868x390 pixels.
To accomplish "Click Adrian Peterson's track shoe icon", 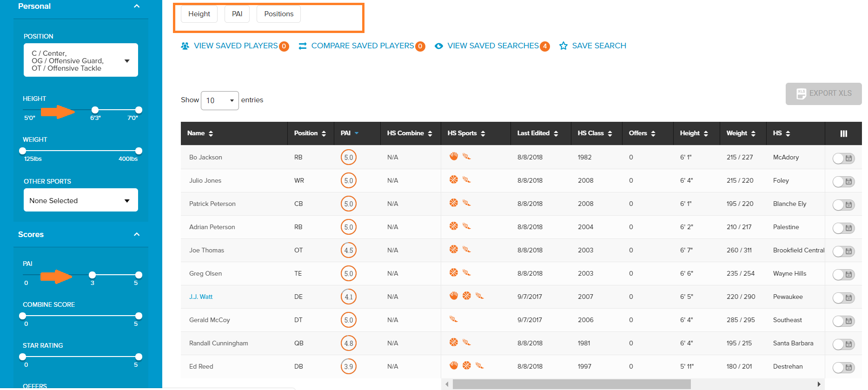I will pyautogui.click(x=467, y=226).
